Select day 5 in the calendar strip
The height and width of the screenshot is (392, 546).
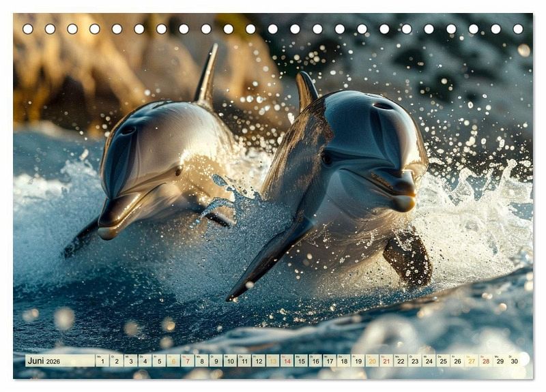click(159, 361)
